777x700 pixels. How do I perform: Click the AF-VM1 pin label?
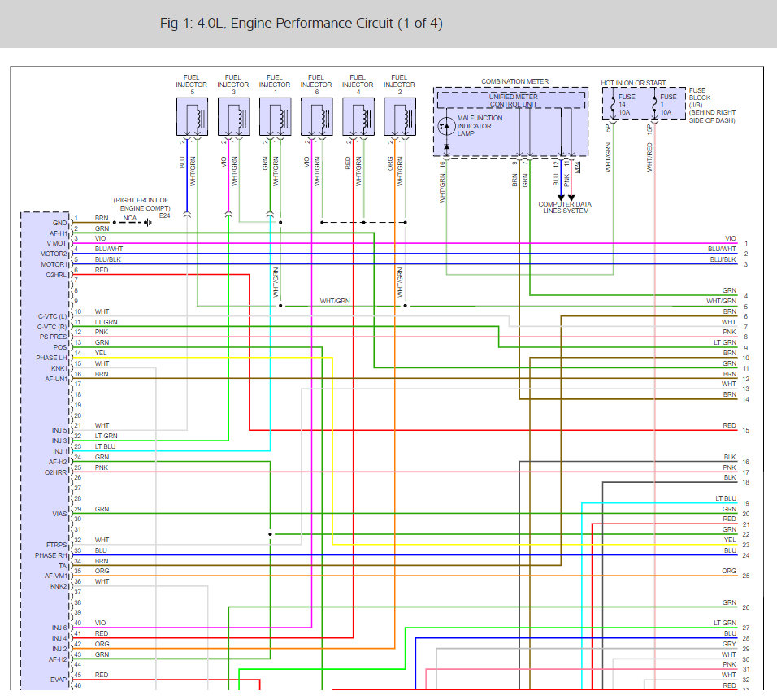[55, 576]
